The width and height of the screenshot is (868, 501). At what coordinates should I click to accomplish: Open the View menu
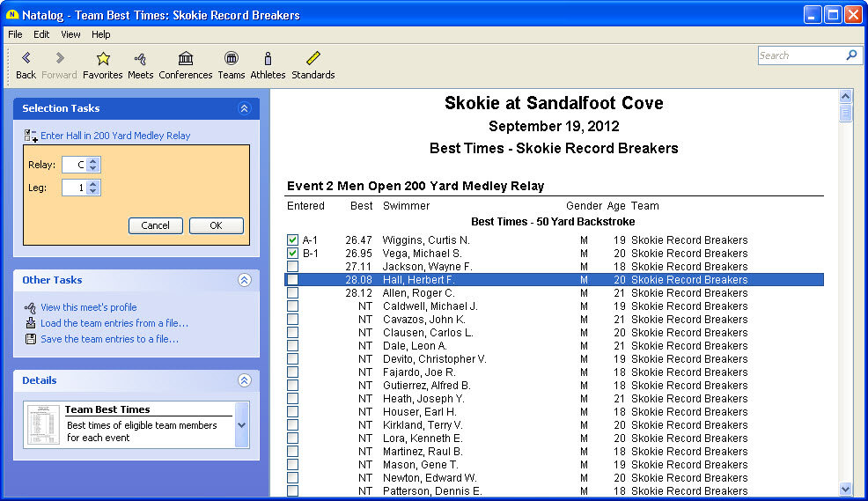click(x=70, y=34)
